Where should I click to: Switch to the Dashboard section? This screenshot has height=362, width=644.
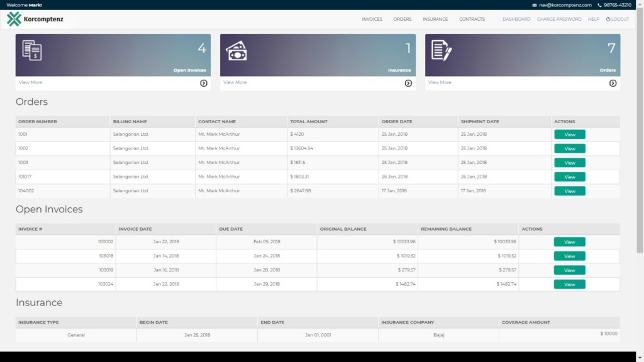point(516,19)
